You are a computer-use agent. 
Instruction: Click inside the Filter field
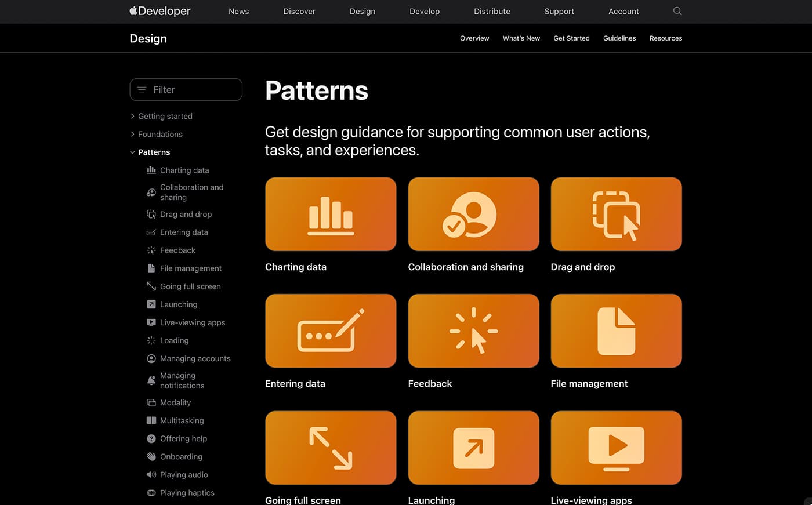[186, 89]
